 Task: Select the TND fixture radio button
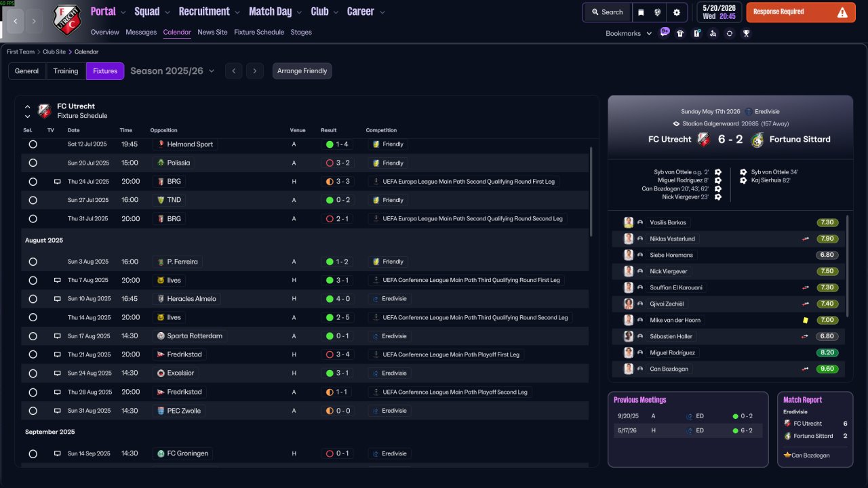click(x=33, y=200)
